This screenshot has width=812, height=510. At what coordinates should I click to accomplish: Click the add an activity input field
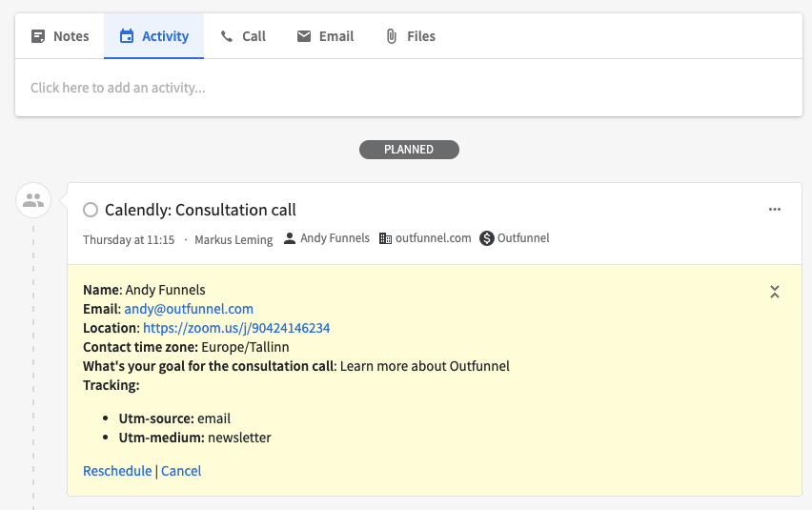408,88
